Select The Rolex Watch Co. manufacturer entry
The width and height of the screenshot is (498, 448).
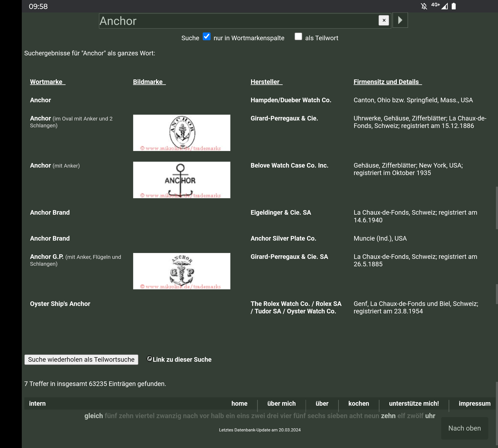click(296, 307)
